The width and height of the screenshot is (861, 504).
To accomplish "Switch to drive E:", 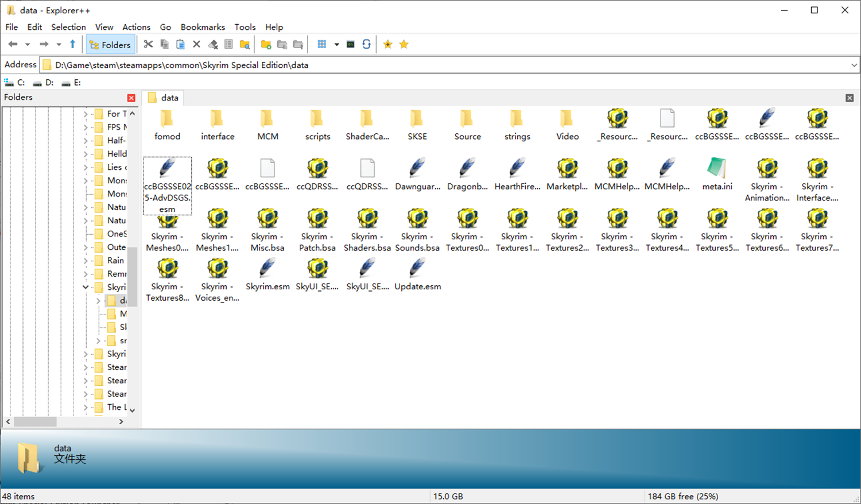I will pos(72,83).
